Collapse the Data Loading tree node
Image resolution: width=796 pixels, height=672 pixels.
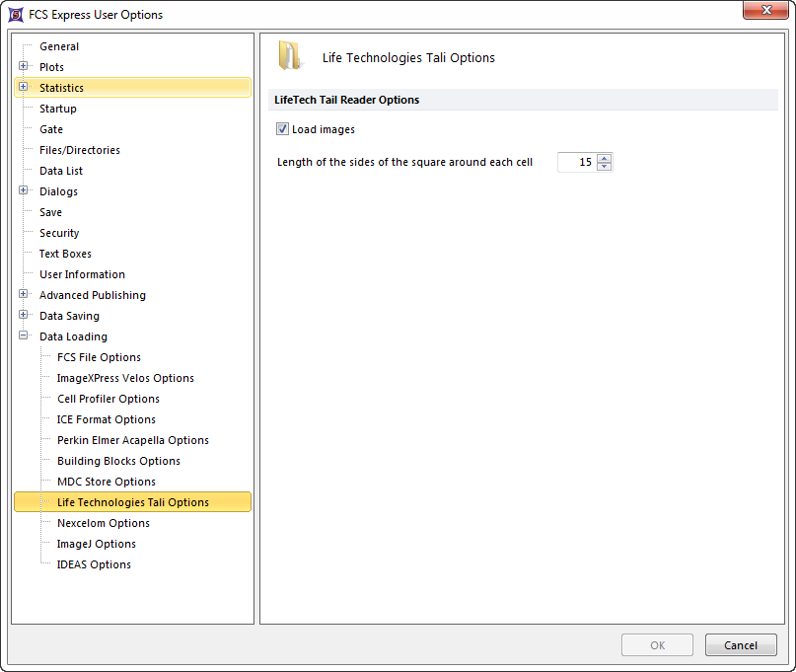point(24,336)
